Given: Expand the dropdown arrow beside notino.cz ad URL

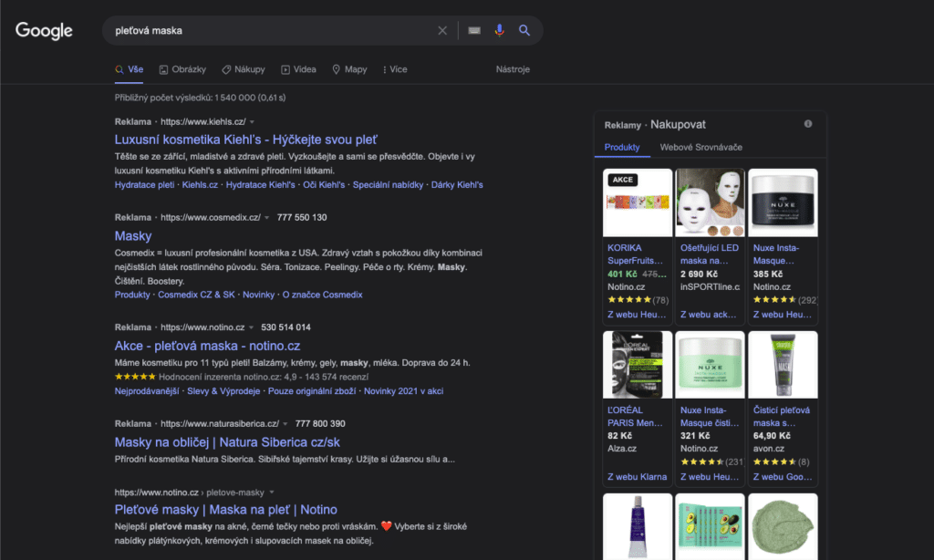Looking at the screenshot, I should coord(252,327).
